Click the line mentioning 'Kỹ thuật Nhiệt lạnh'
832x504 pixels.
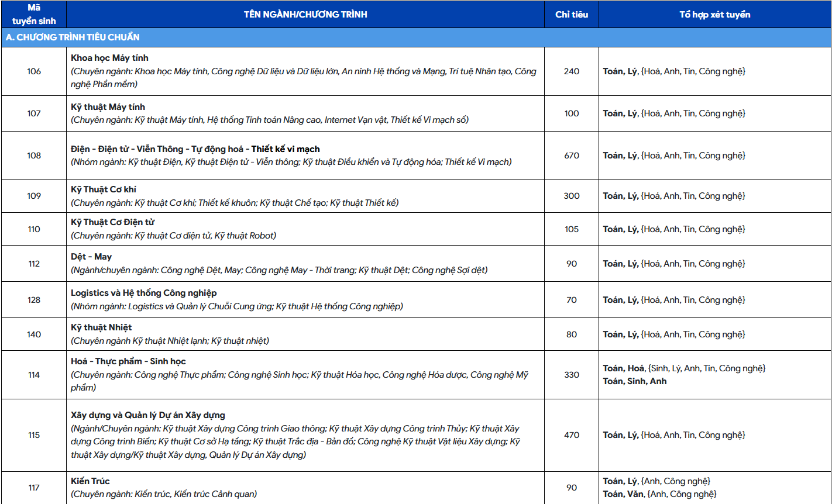[x=170, y=341]
